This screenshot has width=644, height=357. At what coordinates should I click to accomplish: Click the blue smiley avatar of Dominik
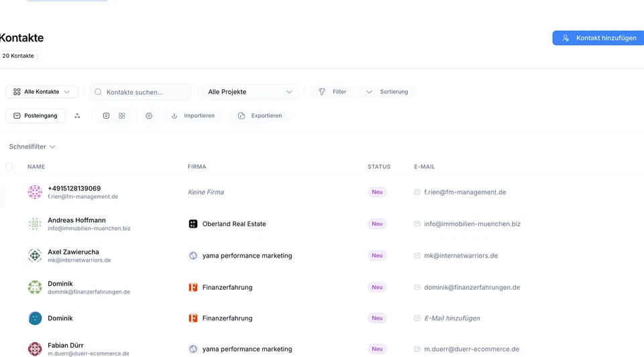coord(35,318)
